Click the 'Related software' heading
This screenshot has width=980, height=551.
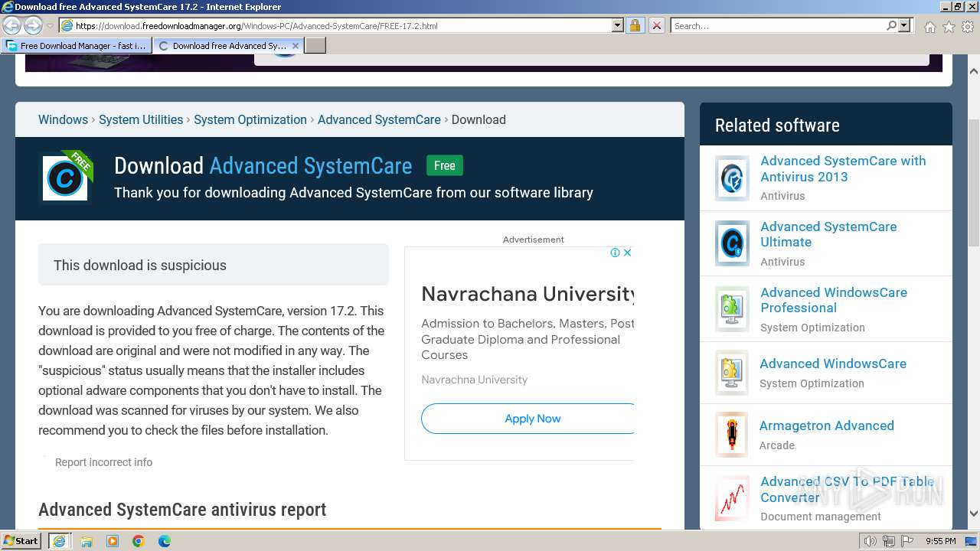(777, 126)
